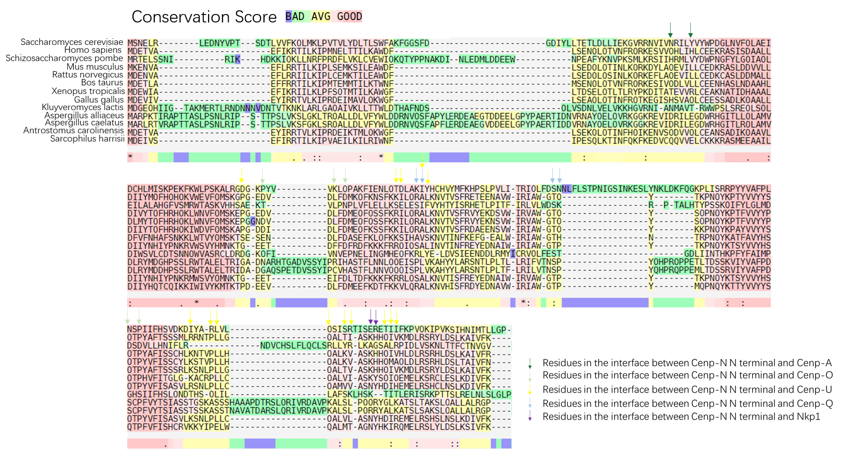
Task: Select the "Aspergillus caelatus" species label
Action: click(84, 123)
